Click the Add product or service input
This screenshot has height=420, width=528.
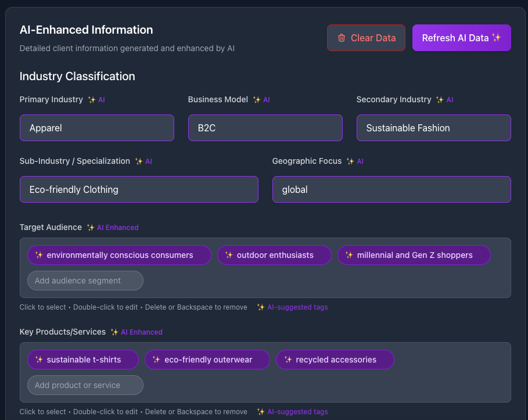click(85, 385)
